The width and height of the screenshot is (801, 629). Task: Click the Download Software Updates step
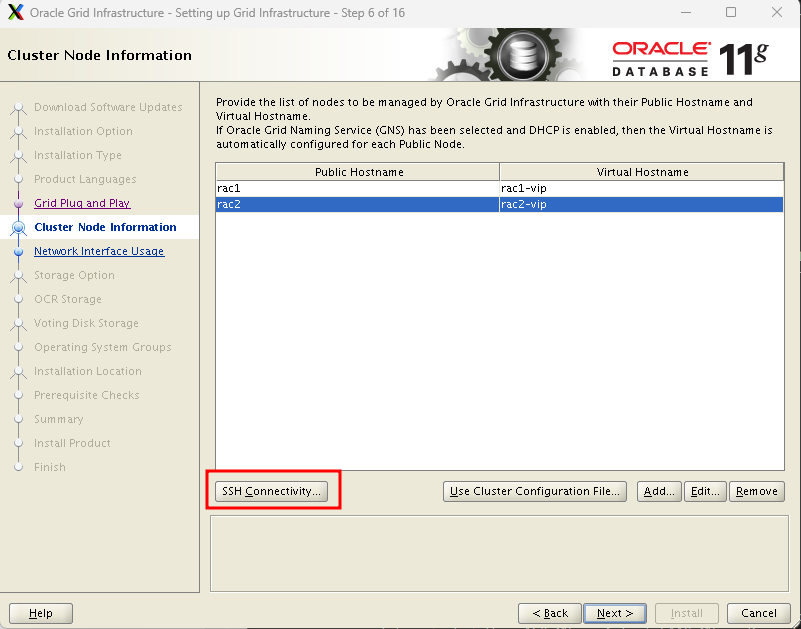click(108, 107)
